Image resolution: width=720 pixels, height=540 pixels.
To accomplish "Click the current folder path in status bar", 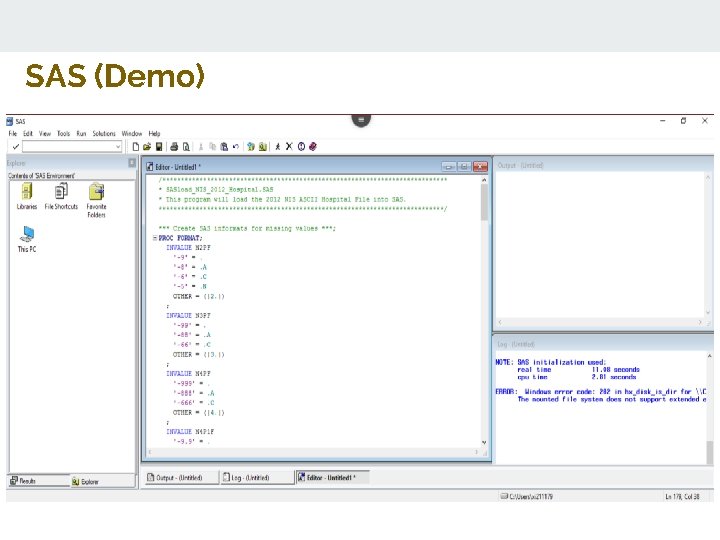I will click(527, 496).
